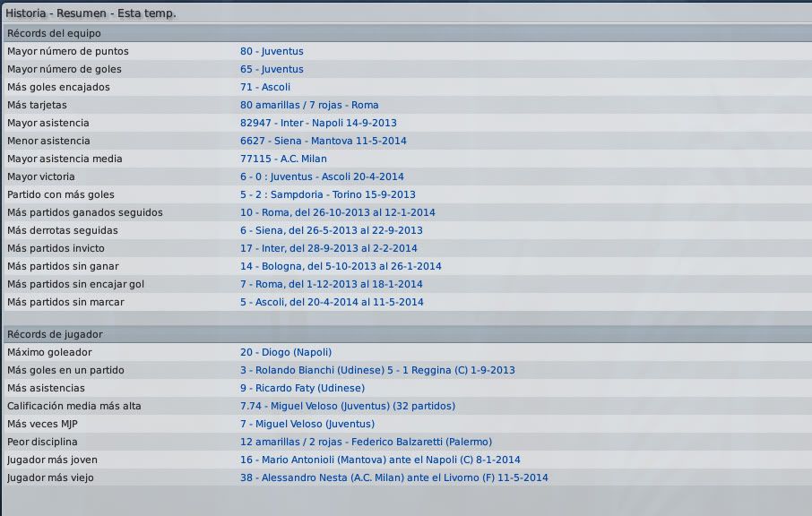812x516 pixels.
Task: Click the 'Más partidos invicto' label
Action: tap(56, 248)
